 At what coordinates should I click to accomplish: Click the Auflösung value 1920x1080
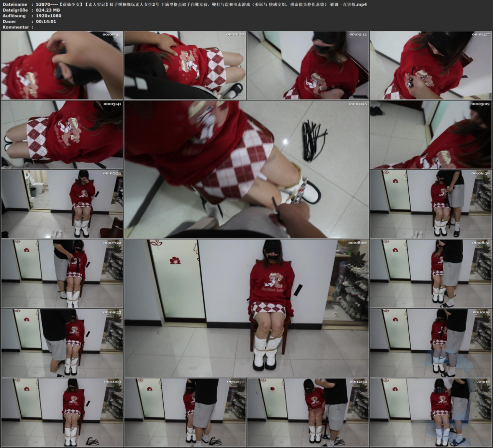coord(49,16)
